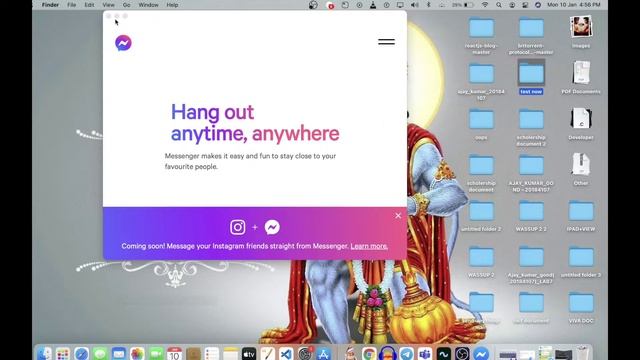Select the bittorrent-protocol master folder

[531, 35]
